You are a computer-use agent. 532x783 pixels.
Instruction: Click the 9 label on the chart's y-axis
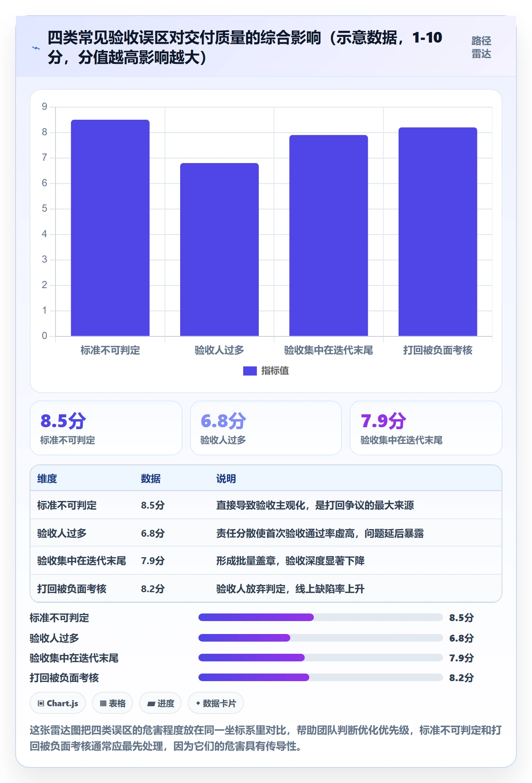pos(44,107)
